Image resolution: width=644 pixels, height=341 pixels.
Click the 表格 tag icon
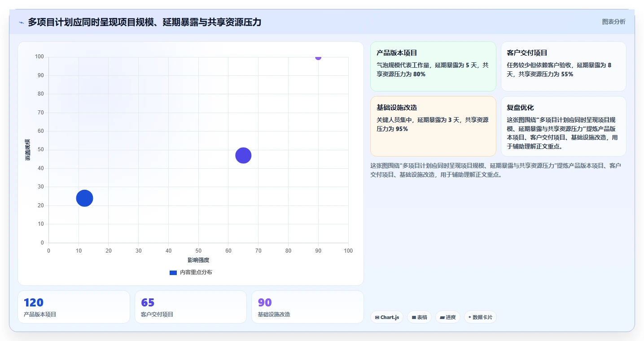[x=414, y=318]
